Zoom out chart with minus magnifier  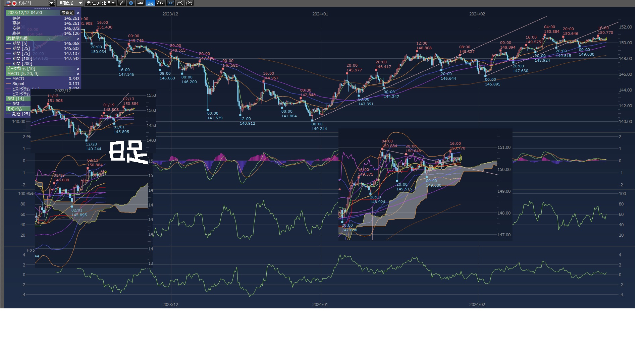180,3
